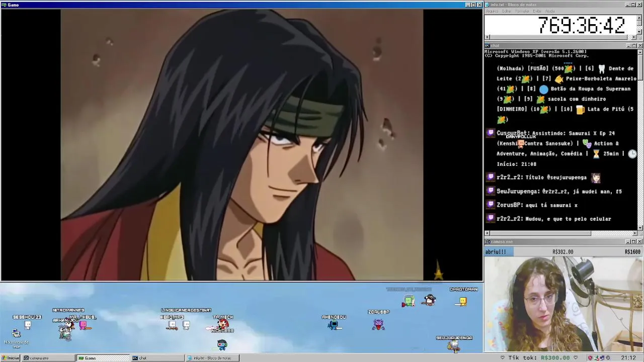Open the Ajuda menu in Bloco de notas
Screen dimensions: 644x362
click(x=550, y=11)
